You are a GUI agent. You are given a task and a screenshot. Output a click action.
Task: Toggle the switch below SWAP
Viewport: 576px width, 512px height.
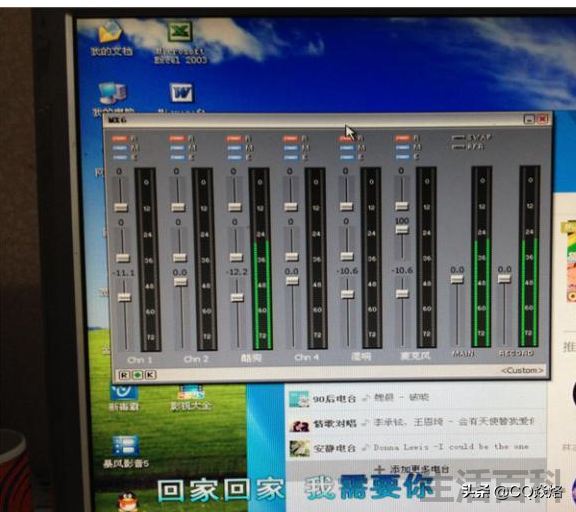click(x=459, y=147)
